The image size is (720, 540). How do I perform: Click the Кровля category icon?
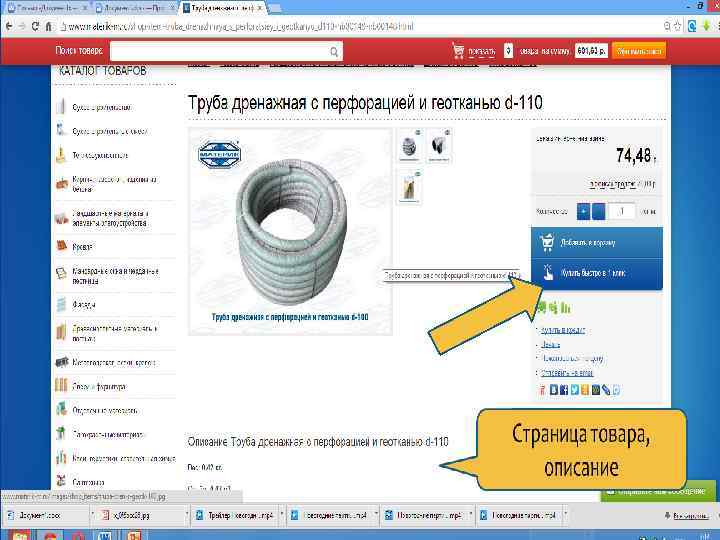pyautogui.click(x=62, y=246)
